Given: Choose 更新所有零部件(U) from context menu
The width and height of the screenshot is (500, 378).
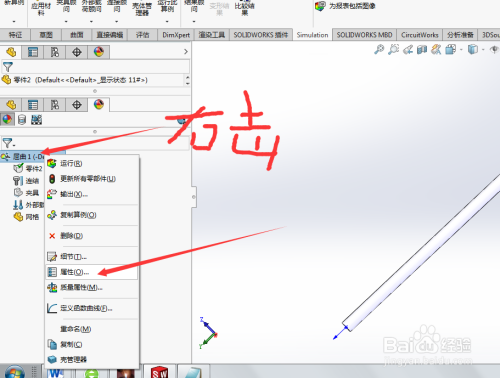Looking at the screenshot, I should click(92, 179).
